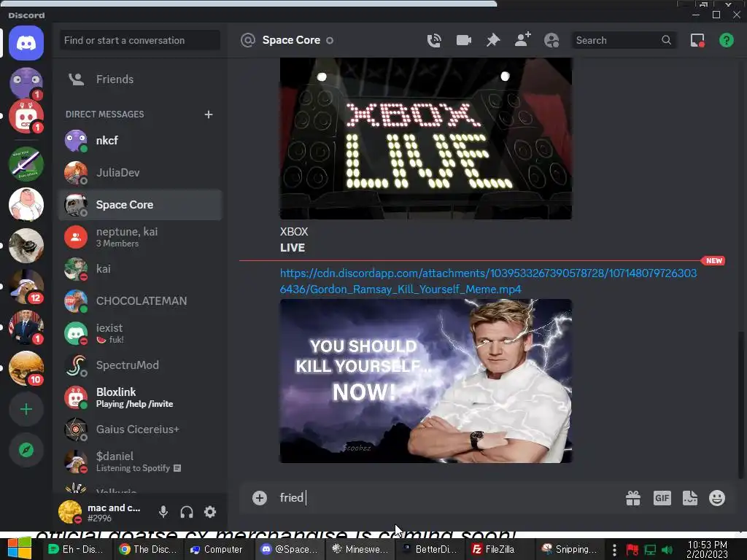Viewport: 747px width, 560px height.
Task: Click the Find or start a conversation box
Action: point(140,41)
